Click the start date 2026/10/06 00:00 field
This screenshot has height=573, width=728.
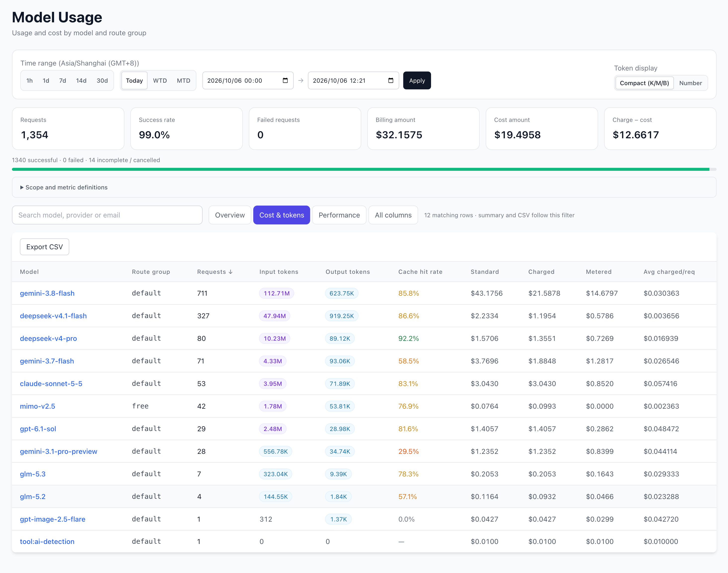click(248, 80)
